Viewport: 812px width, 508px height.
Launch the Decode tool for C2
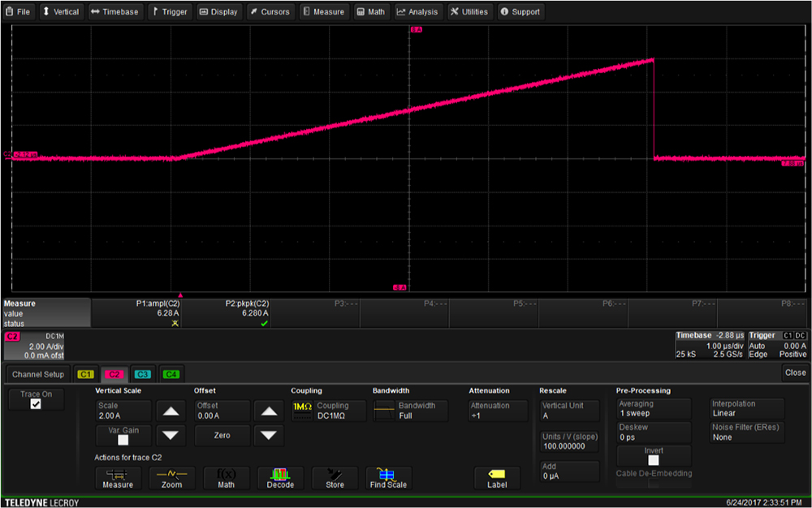[280, 478]
